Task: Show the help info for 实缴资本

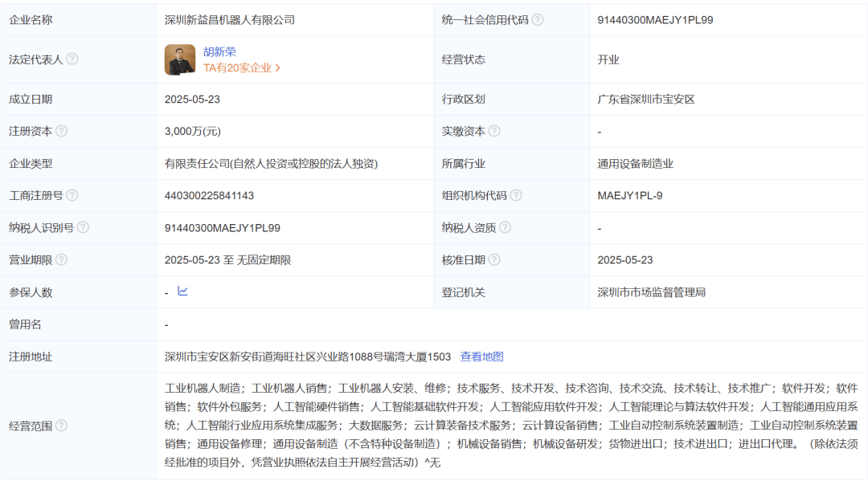Action: [x=494, y=131]
